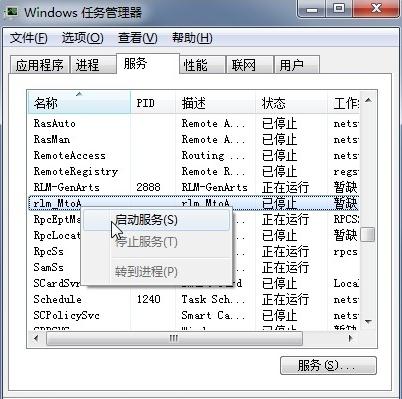Select the RasMan service row

click(194, 139)
